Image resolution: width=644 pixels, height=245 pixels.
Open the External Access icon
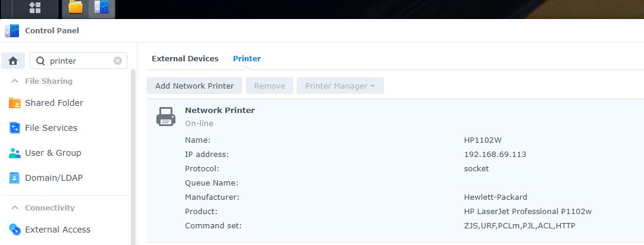(x=15, y=230)
